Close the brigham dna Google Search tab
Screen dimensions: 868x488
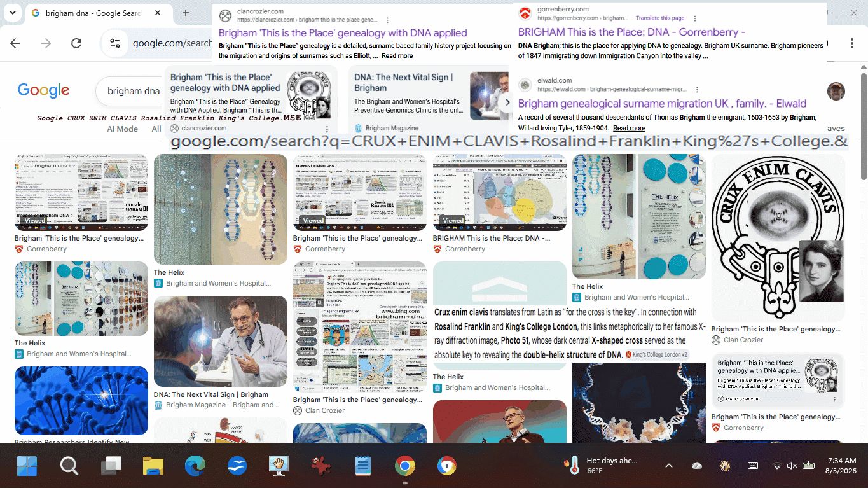click(x=158, y=13)
